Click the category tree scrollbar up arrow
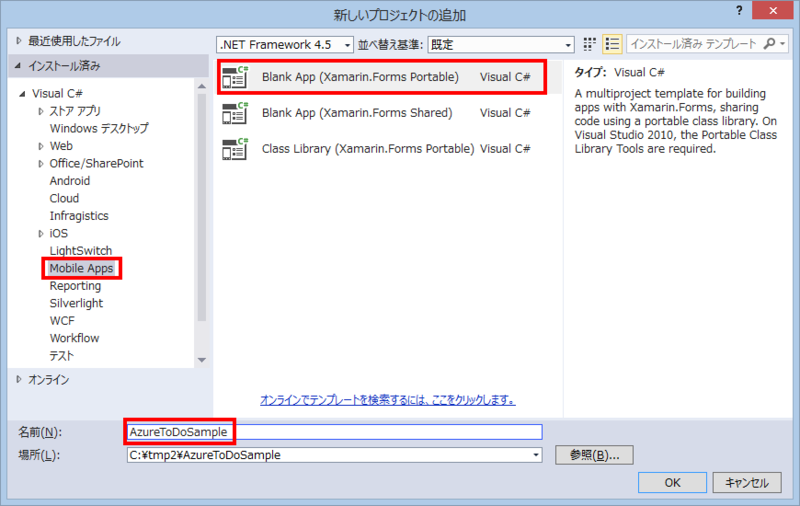The width and height of the screenshot is (800, 506). pyautogui.click(x=202, y=86)
